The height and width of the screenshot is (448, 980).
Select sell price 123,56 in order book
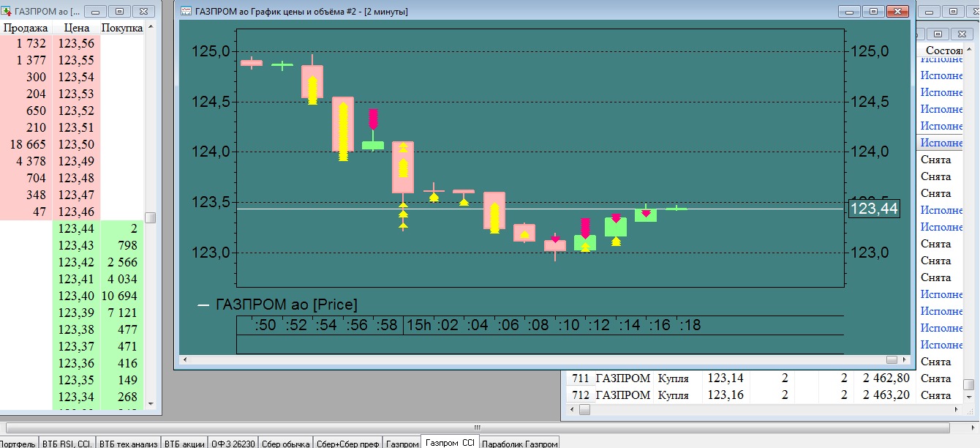76,44
